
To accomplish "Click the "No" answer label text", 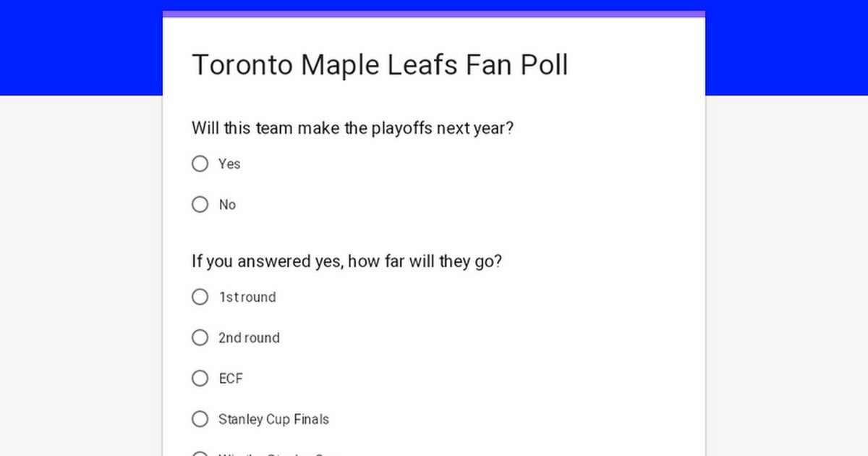I will pos(227,205).
